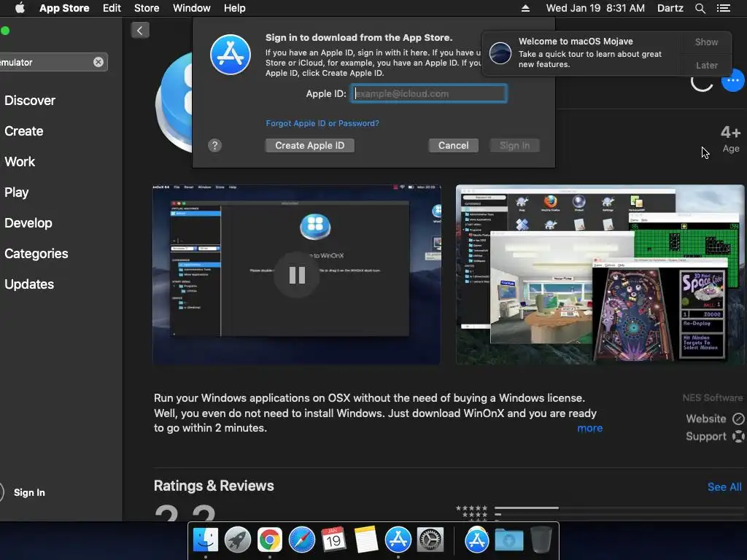
Task: Open the pinball screenshot thumbnail
Action: (600, 275)
